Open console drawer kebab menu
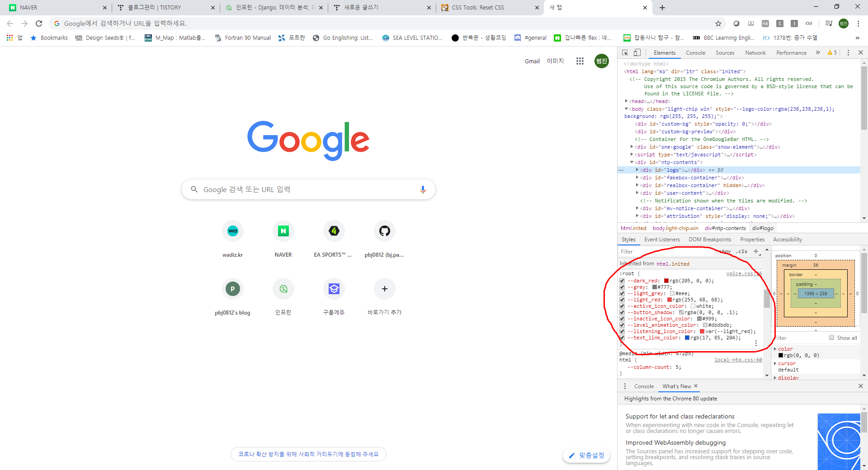 click(x=625, y=386)
